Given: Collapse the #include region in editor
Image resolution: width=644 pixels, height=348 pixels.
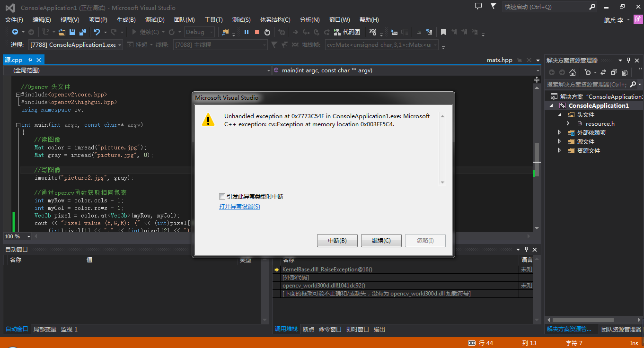Looking at the screenshot, I should [18, 95].
